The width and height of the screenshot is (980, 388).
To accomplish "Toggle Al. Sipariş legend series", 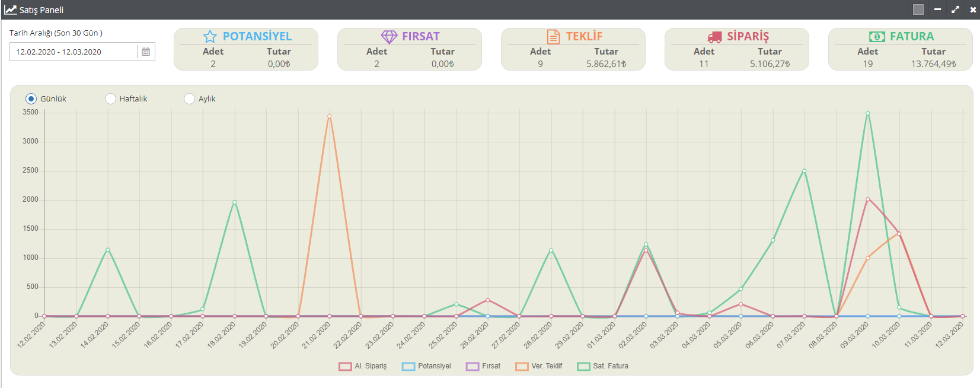I will (x=362, y=366).
